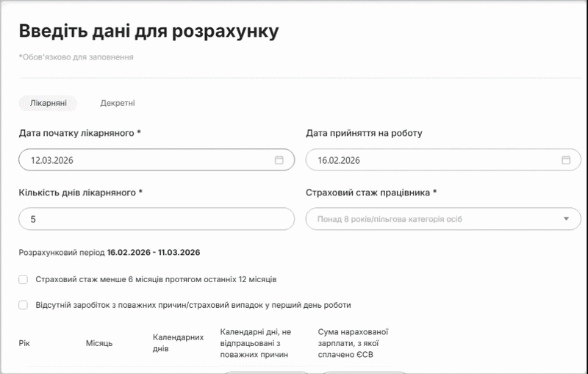Focus the number of sick days input
Screen dimensions: 588x374
[x=156, y=219]
